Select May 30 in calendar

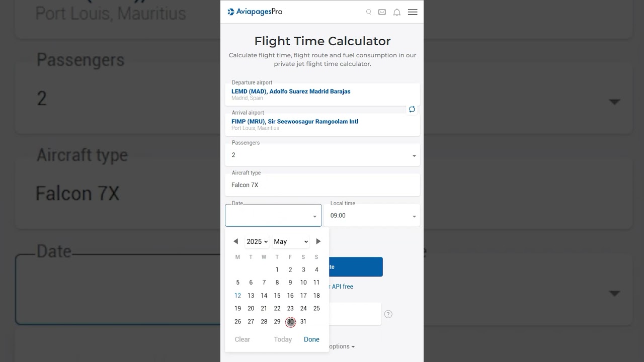290,322
